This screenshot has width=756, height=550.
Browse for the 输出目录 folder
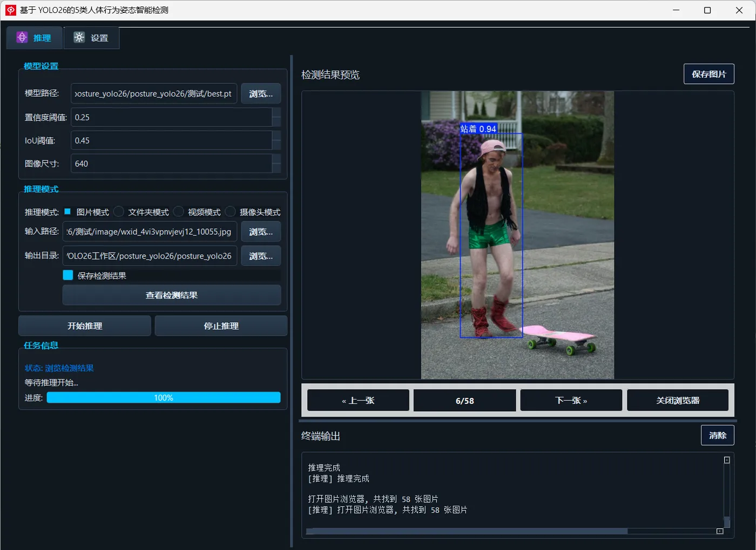click(x=261, y=256)
